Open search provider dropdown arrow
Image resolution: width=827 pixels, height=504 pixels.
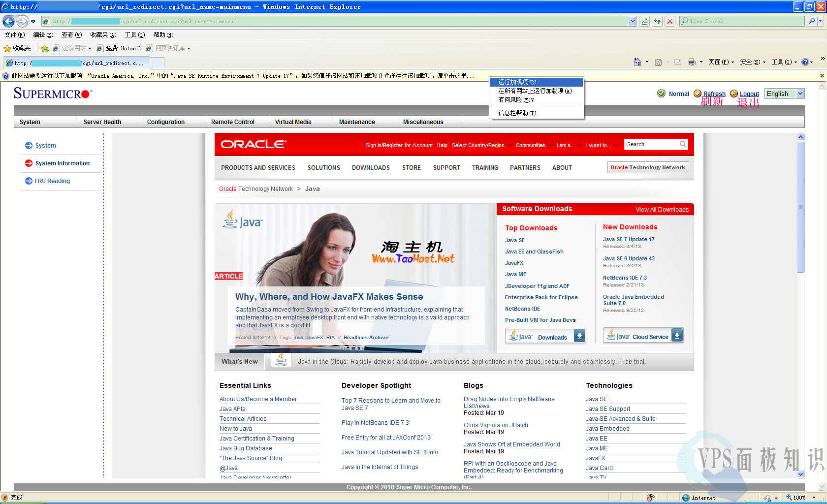tap(821, 21)
